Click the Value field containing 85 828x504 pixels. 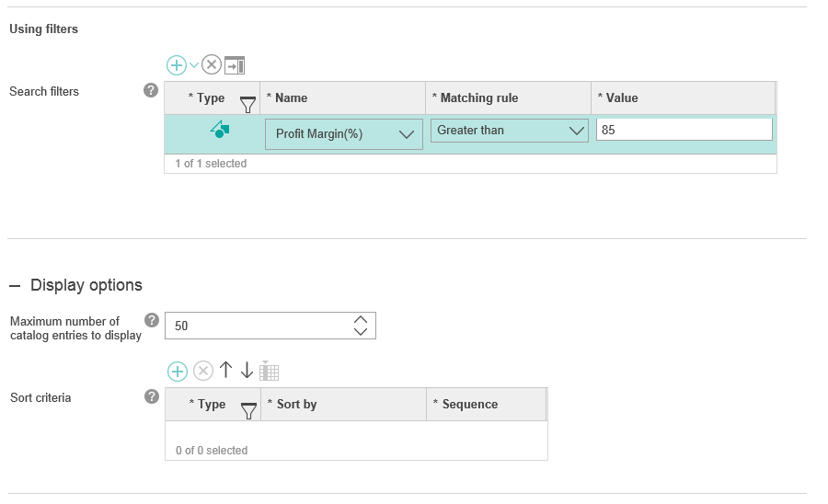(684, 130)
